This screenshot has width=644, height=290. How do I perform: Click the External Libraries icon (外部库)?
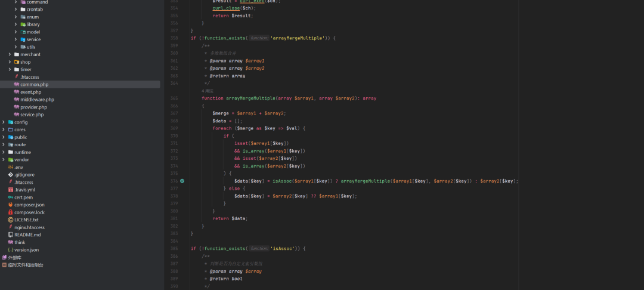(5, 257)
